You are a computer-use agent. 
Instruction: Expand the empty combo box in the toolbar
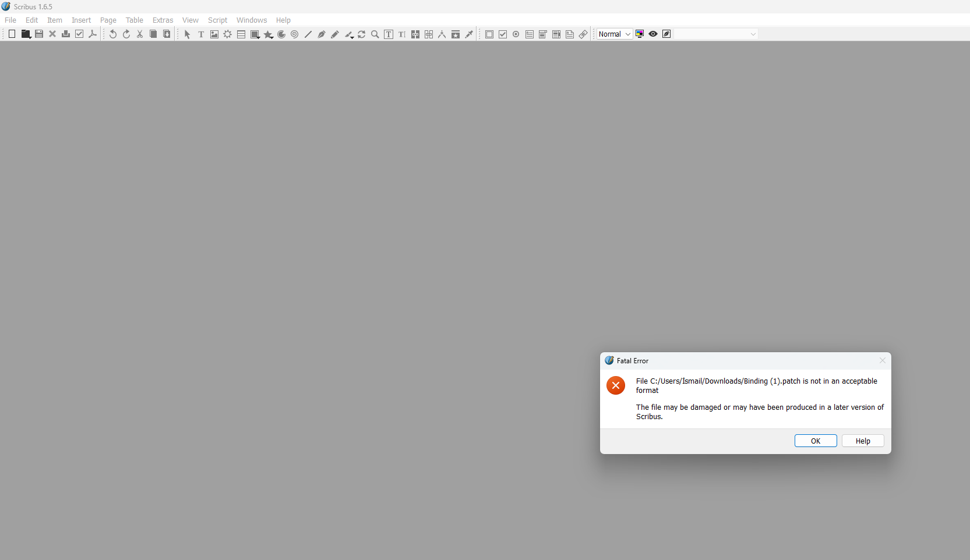click(716, 34)
